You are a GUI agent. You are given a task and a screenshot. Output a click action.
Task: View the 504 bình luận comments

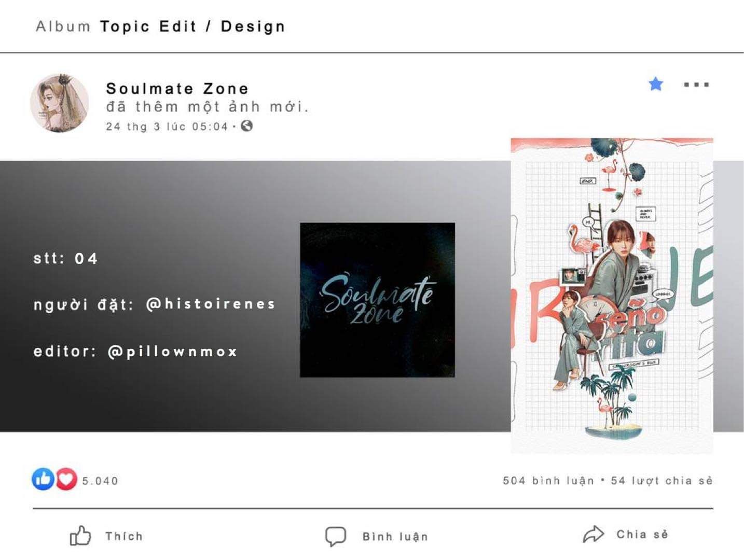tap(548, 481)
